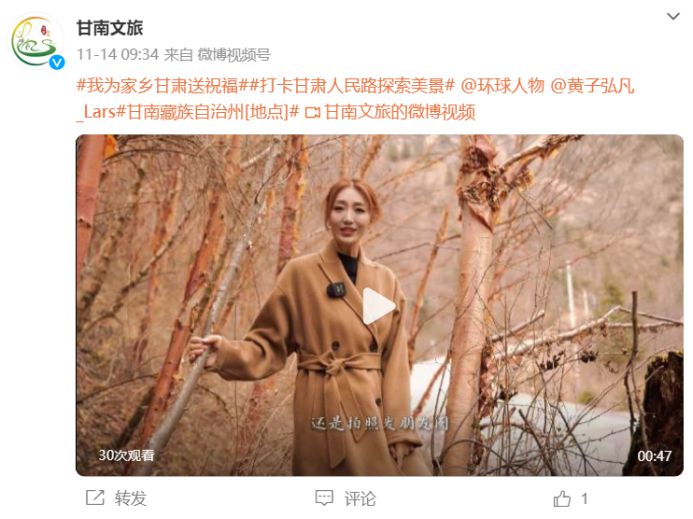Screen dimensions: 693x519
Task: Open the @环球人物 mention
Action: tap(503, 85)
